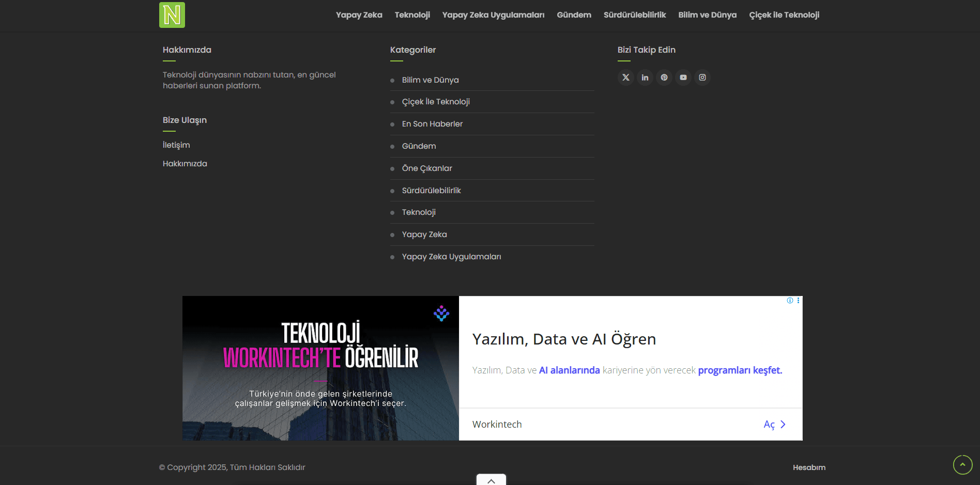
Task: Go to İletişim contact link
Action: click(x=176, y=145)
